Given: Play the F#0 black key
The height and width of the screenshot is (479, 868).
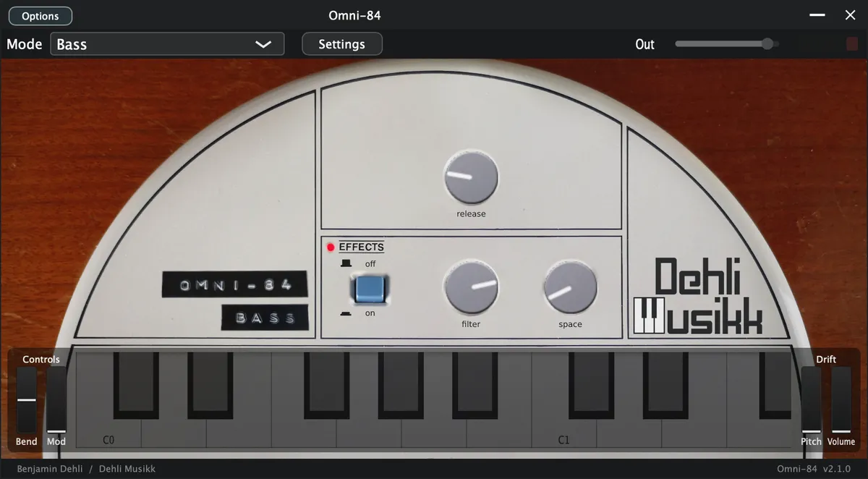Looking at the screenshot, I should [x=326, y=385].
